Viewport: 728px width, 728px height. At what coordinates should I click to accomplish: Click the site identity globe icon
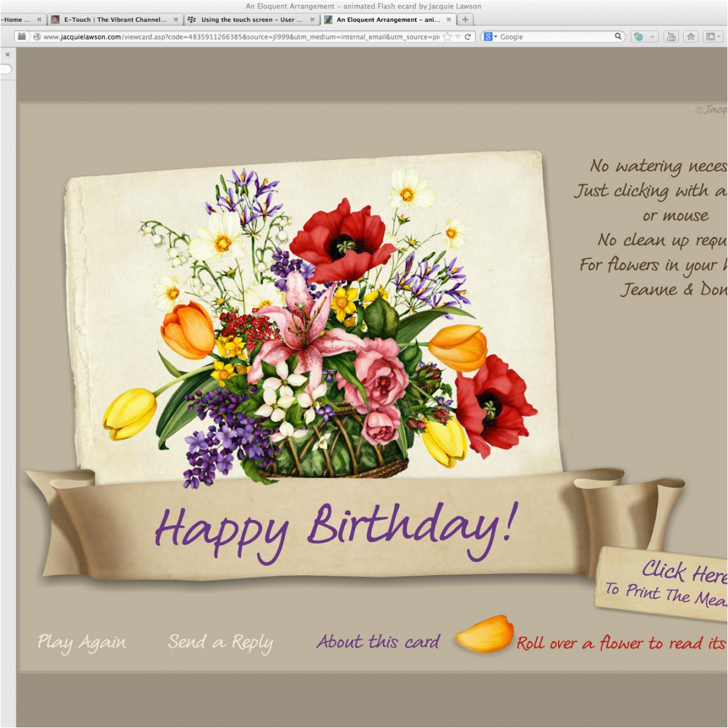pyautogui.click(x=37, y=37)
